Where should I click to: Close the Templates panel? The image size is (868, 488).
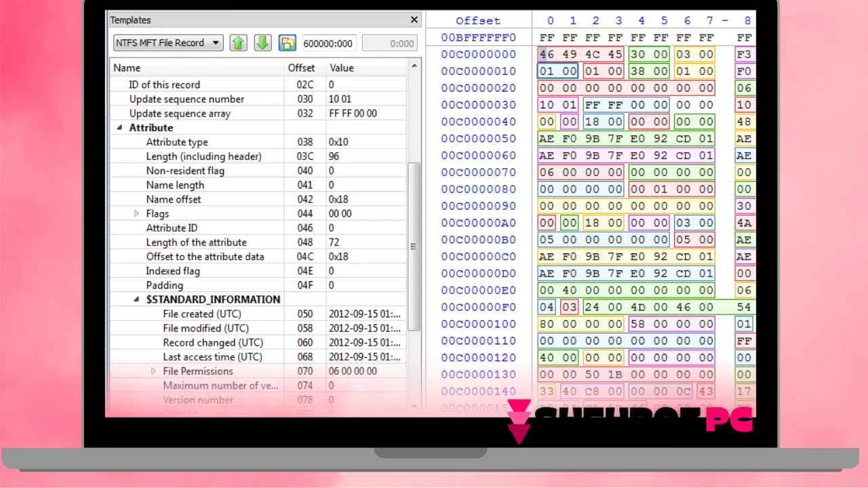(x=414, y=20)
